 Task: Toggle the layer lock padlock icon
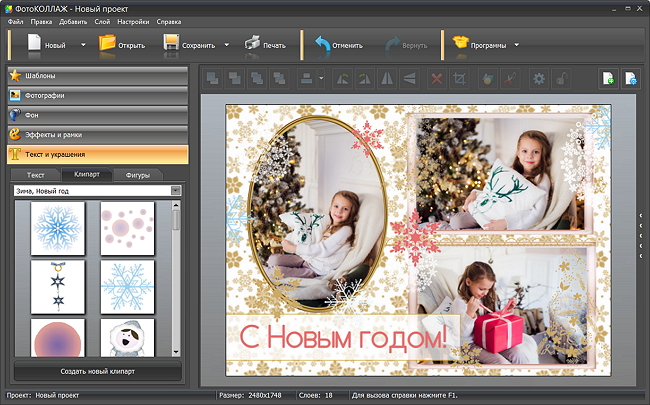561,78
